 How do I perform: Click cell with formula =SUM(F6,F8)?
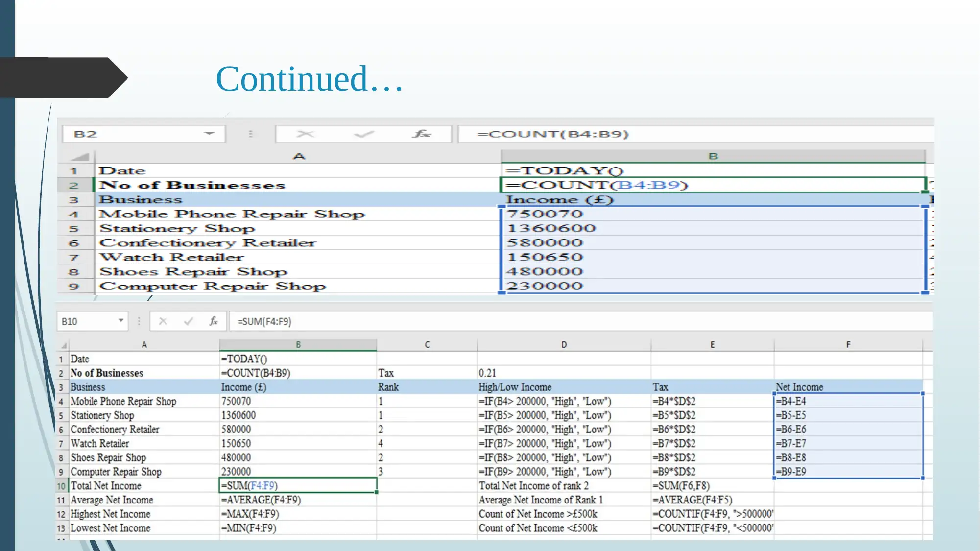click(713, 486)
